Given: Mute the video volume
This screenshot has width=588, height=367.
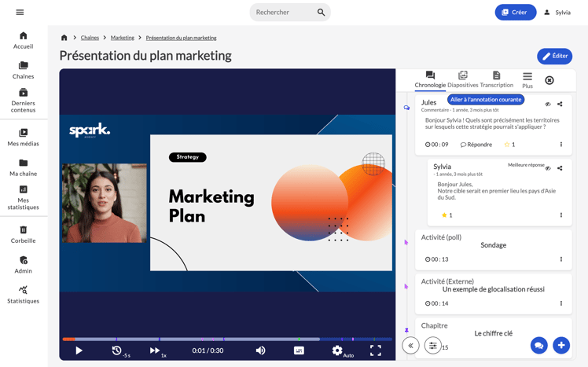Looking at the screenshot, I should tap(260, 350).
